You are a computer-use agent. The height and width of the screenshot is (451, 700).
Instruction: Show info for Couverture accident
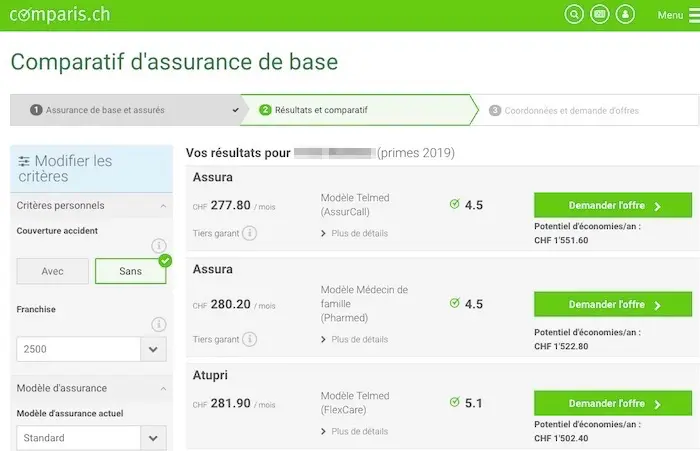pos(158,245)
